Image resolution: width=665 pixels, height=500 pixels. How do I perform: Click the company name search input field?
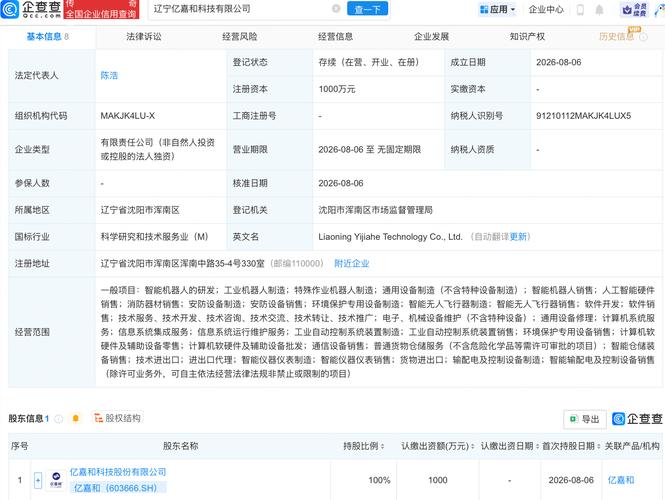click(x=242, y=9)
